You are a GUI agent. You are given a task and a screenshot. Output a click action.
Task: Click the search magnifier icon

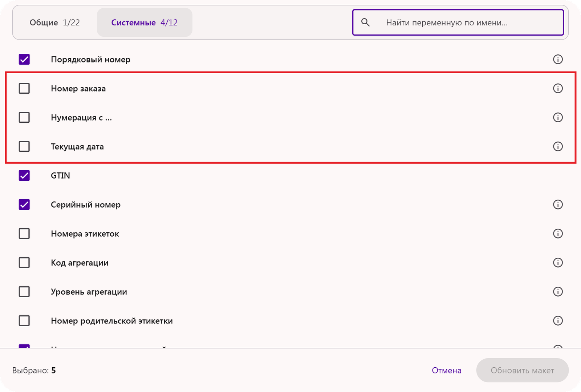pos(365,23)
